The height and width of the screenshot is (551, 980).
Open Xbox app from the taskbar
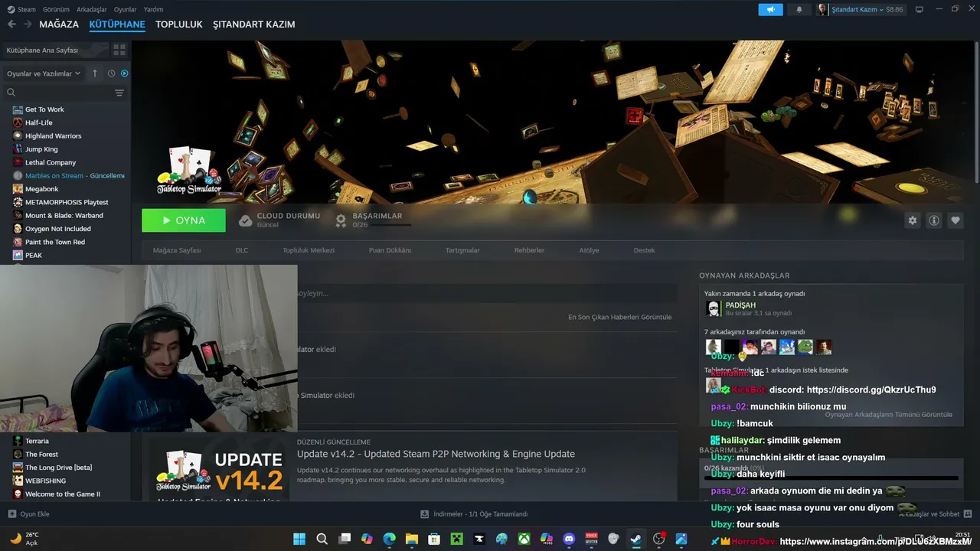pos(524,539)
